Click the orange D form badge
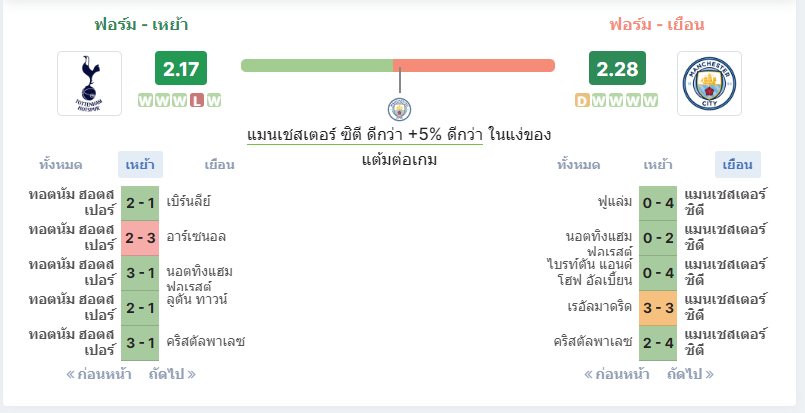This screenshot has height=413, width=805. pyautogui.click(x=582, y=101)
